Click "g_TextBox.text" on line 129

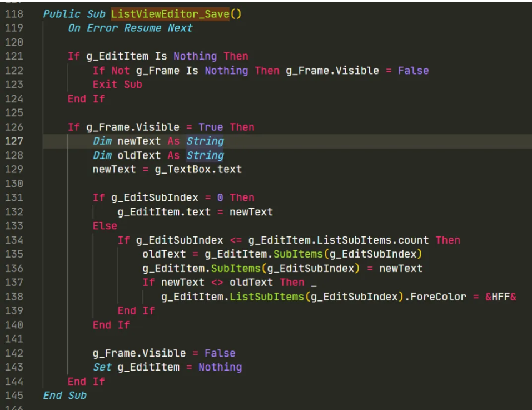pos(198,169)
